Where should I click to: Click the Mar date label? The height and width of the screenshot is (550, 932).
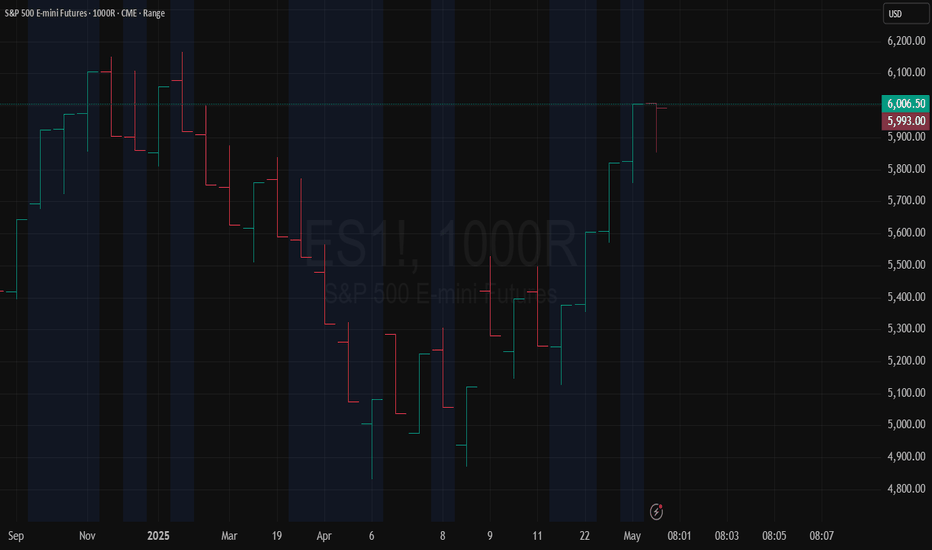pos(229,536)
